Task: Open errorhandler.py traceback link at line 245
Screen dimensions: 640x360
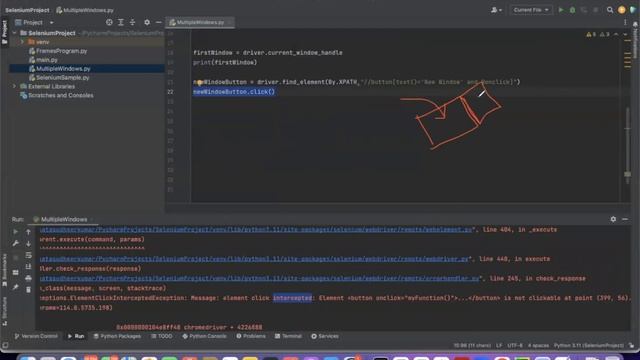Action: coord(260,279)
